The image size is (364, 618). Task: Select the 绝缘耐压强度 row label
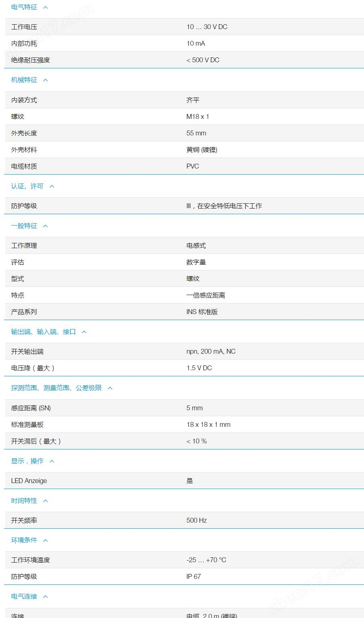31,60
